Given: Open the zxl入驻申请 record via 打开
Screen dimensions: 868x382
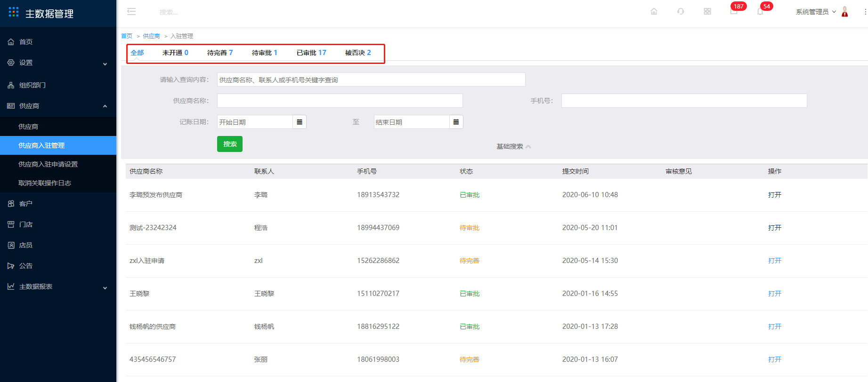Looking at the screenshot, I should [x=774, y=261].
